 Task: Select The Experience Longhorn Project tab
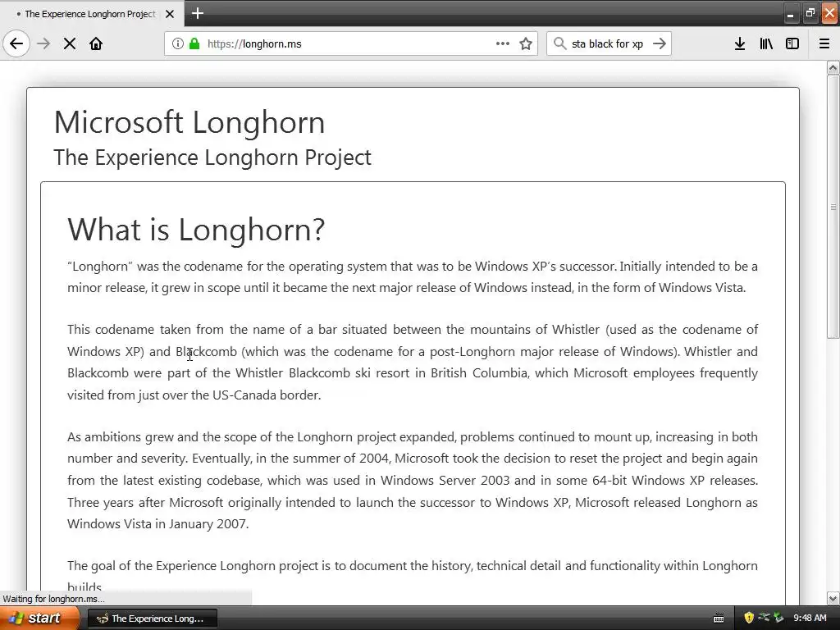pos(92,14)
